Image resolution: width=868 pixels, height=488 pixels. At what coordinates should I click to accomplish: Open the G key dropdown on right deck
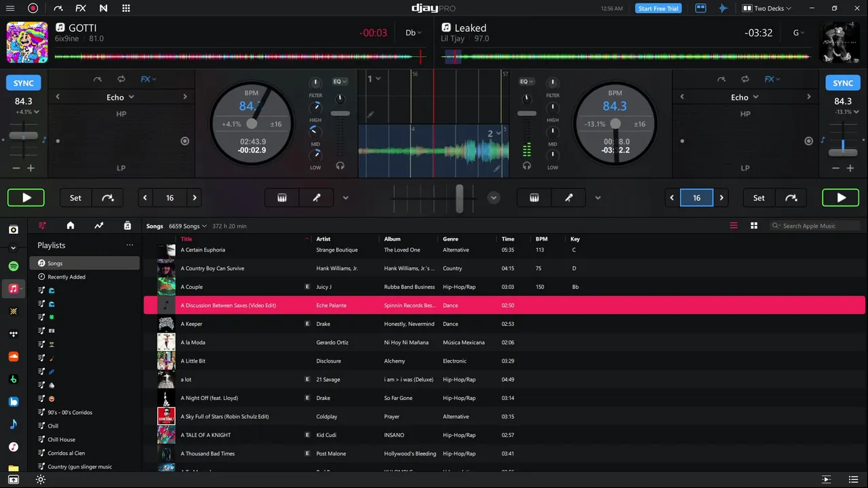[x=800, y=33]
